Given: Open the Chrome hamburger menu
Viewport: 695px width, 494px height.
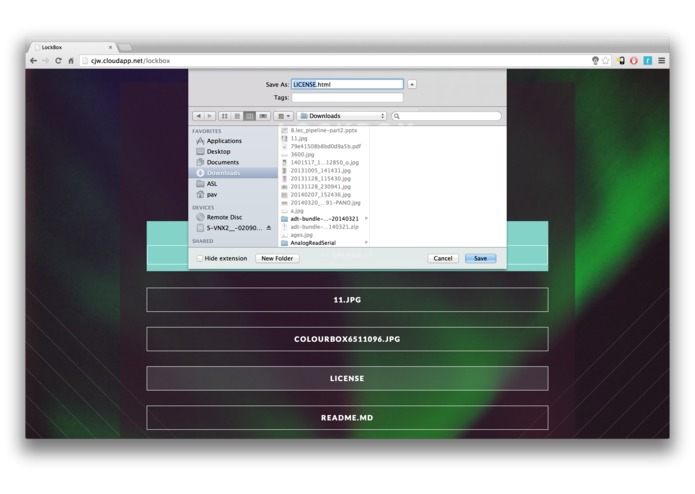Looking at the screenshot, I should click(x=661, y=61).
